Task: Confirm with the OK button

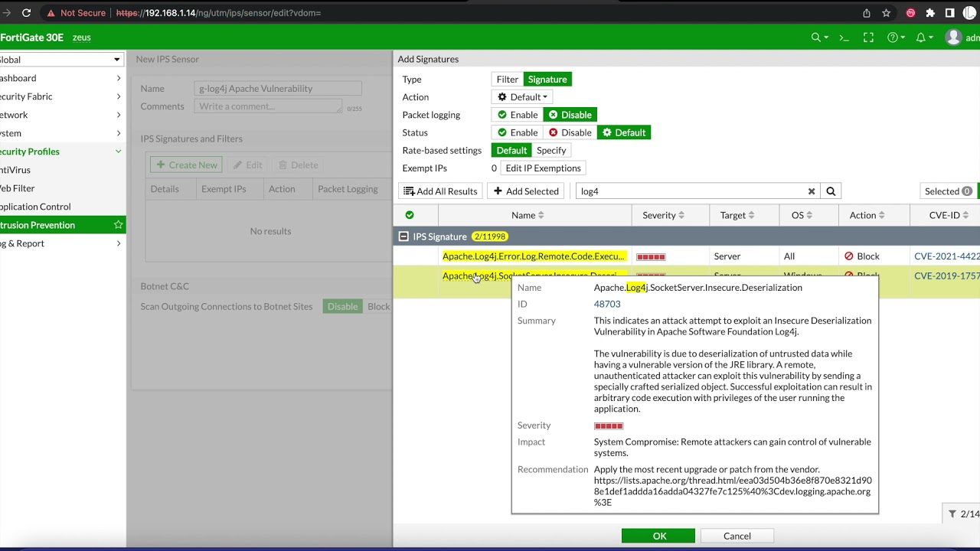Action: point(658,536)
